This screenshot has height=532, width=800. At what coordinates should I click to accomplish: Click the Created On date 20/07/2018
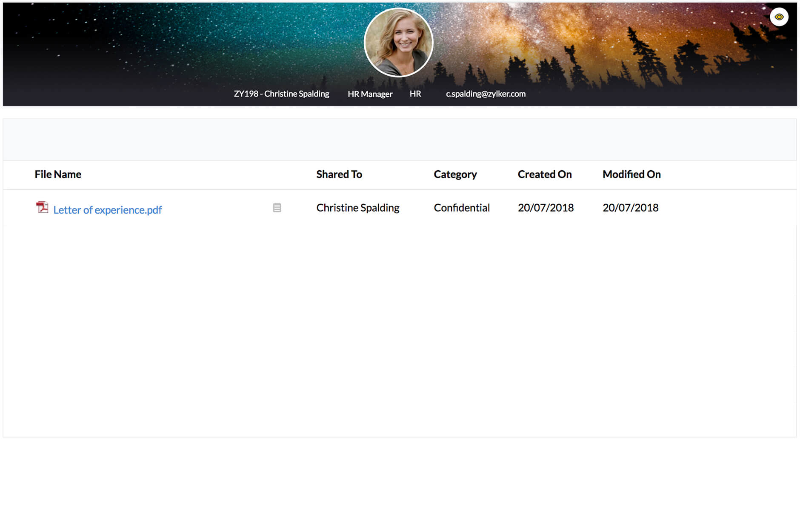(x=545, y=208)
